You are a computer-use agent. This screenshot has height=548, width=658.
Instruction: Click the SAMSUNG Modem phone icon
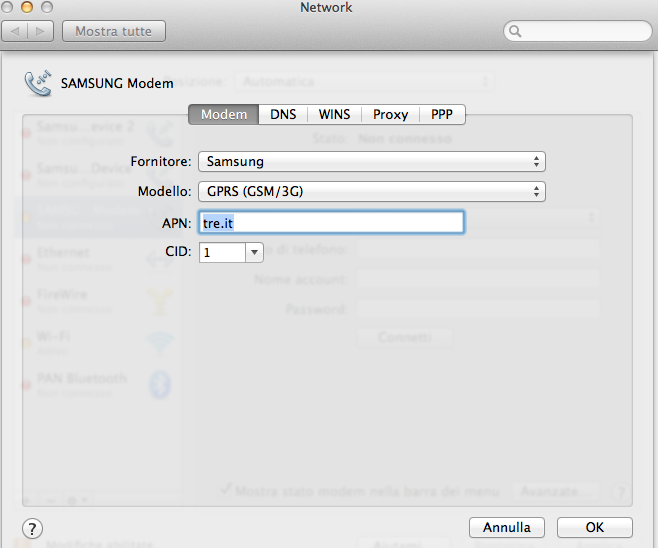[x=38, y=83]
